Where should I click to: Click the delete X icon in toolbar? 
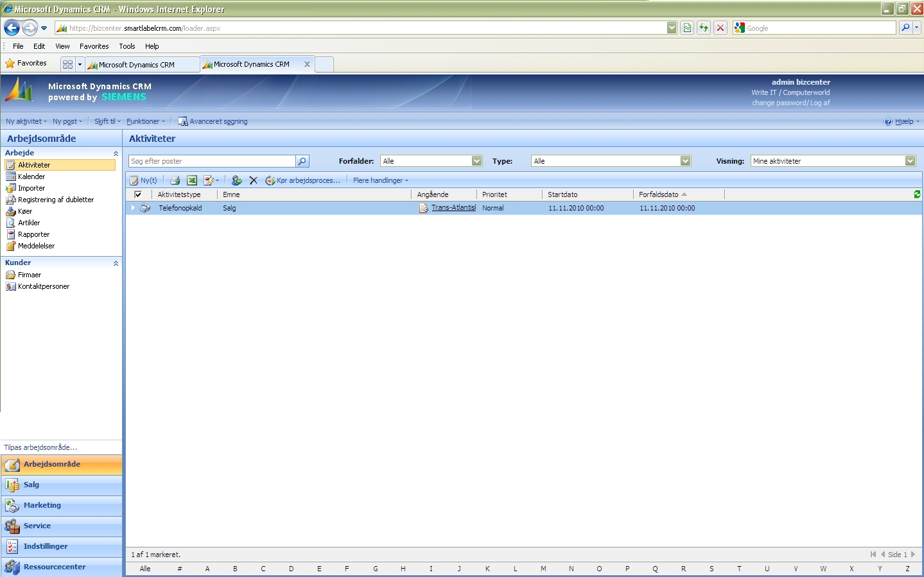tap(254, 180)
